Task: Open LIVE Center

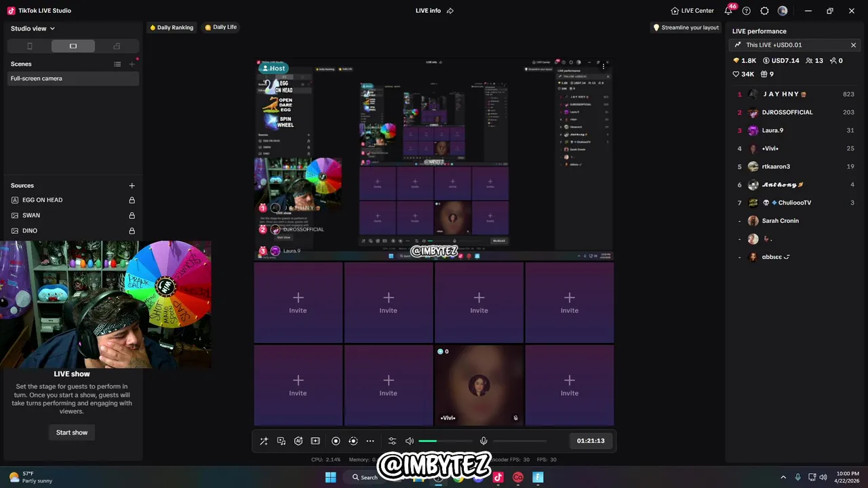Action: coord(692,11)
